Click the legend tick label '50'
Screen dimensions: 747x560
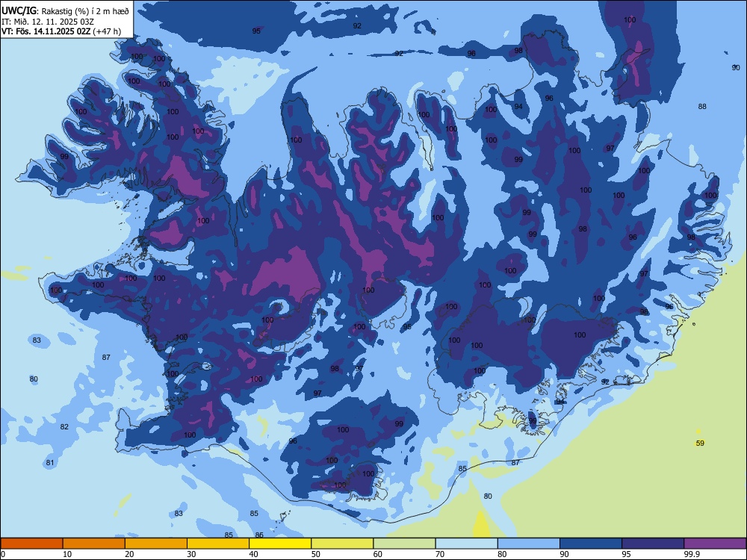[316, 554]
